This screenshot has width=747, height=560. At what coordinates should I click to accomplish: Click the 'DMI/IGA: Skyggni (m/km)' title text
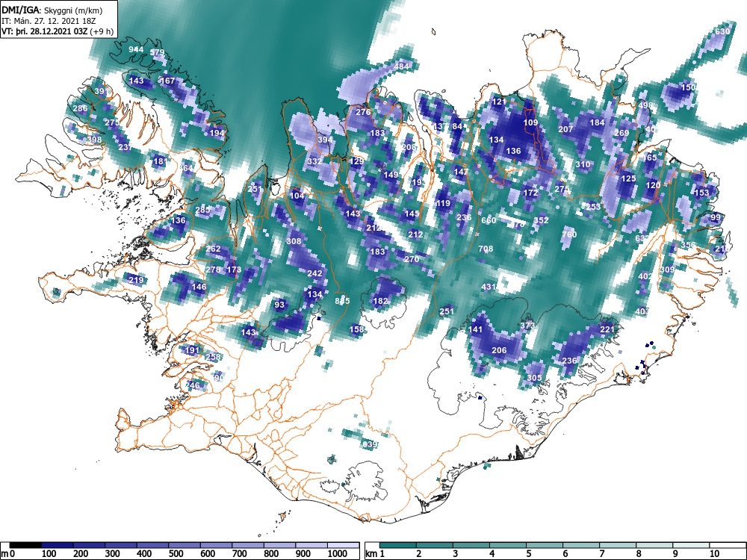[52, 10]
